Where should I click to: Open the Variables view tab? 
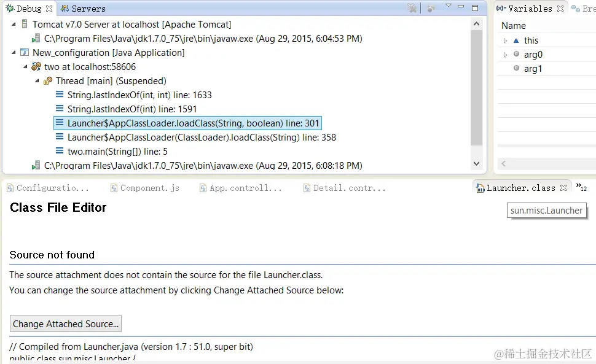click(x=530, y=9)
